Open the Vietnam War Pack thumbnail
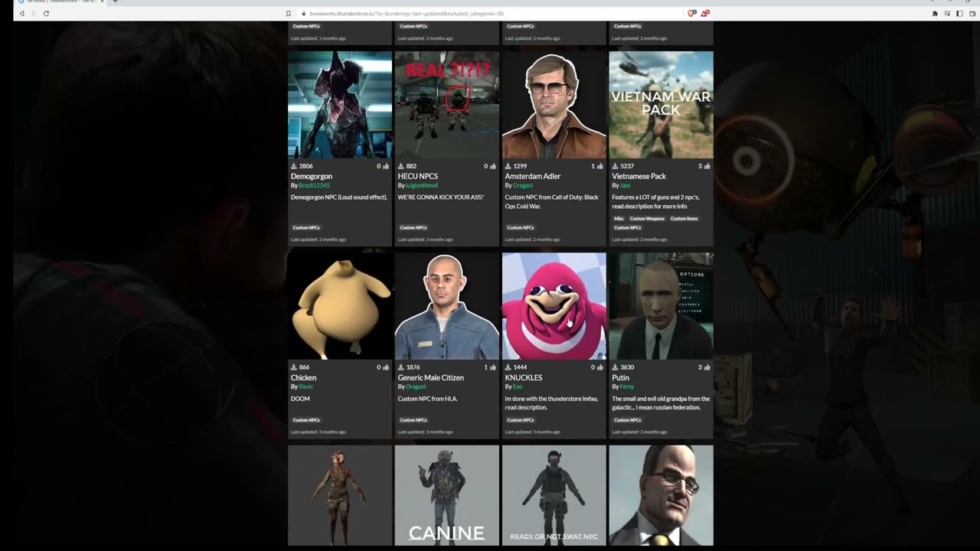980x551 pixels. tap(661, 105)
